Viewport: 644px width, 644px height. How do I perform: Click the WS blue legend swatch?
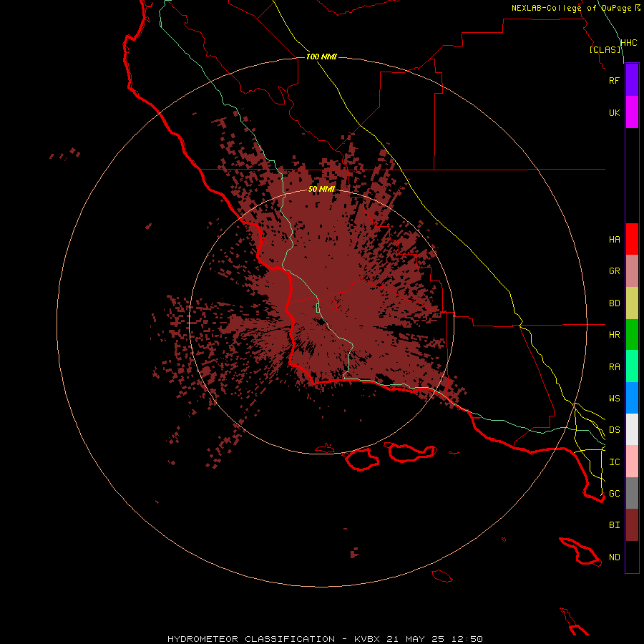tap(632, 398)
